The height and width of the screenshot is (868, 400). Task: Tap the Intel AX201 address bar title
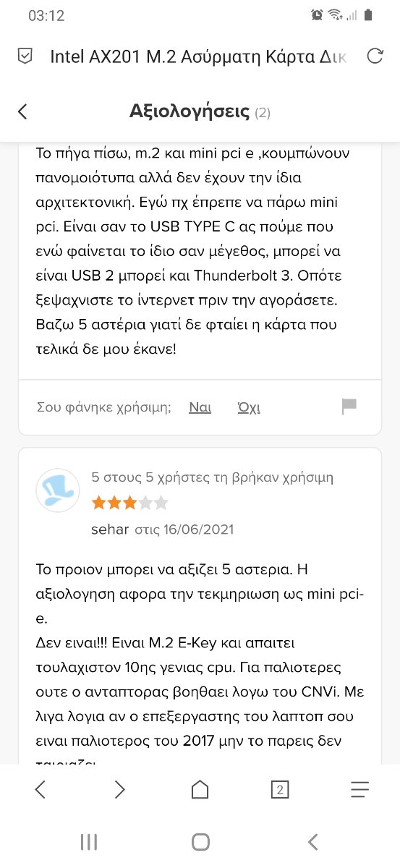(x=199, y=57)
